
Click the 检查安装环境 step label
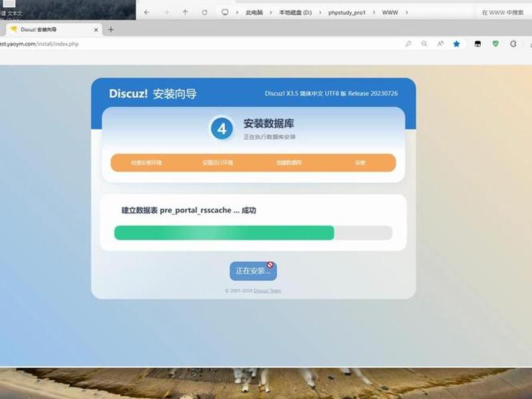146,162
